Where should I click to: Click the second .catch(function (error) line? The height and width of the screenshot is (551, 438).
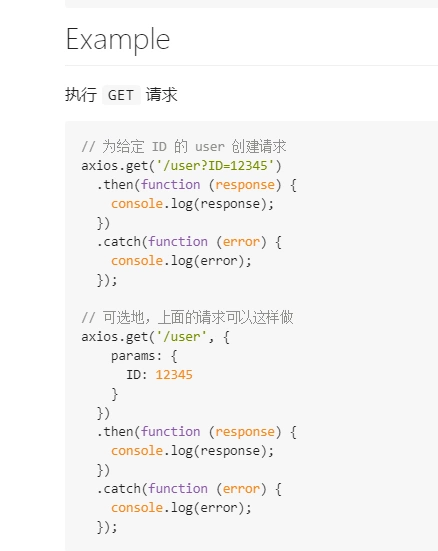(x=189, y=489)
